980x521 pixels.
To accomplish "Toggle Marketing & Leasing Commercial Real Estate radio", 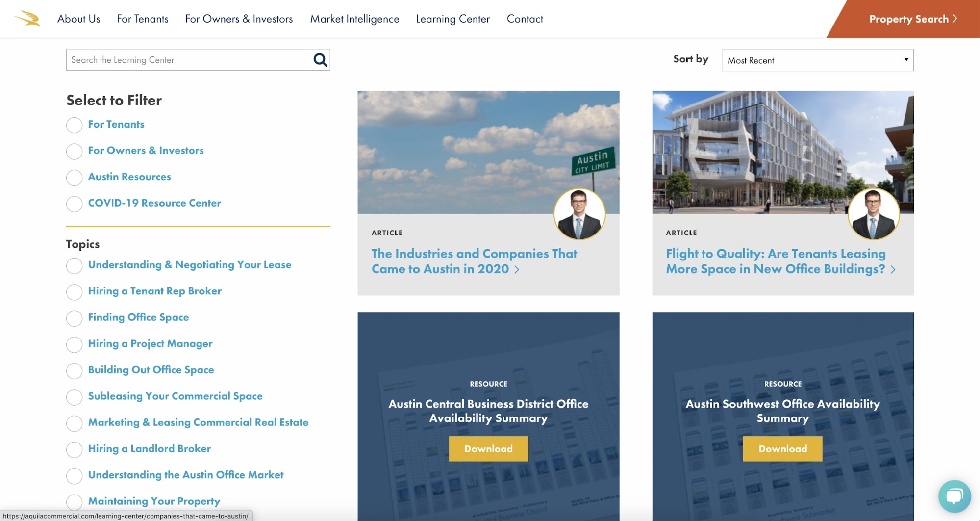I will tap(74, 423).
